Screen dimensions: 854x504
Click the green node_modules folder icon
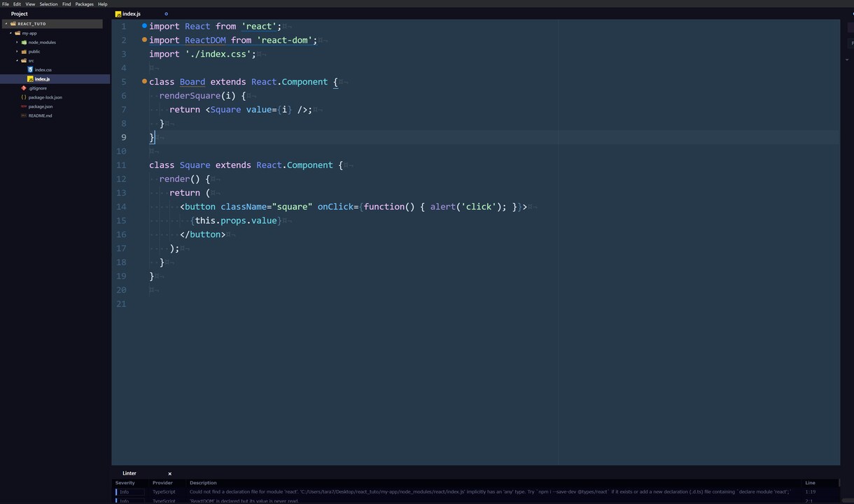click(x=24, y=42)
